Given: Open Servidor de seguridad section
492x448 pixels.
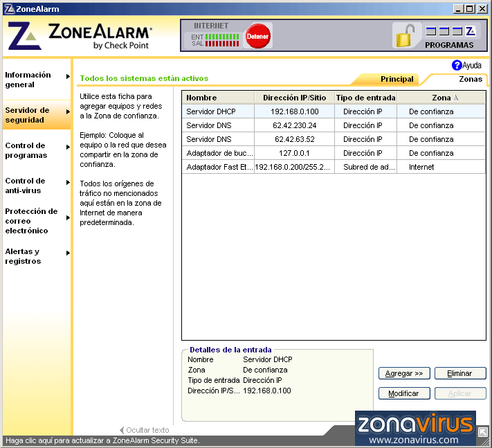Looking at the screenshot, I should pyautogui.click(x=28, y=115).
